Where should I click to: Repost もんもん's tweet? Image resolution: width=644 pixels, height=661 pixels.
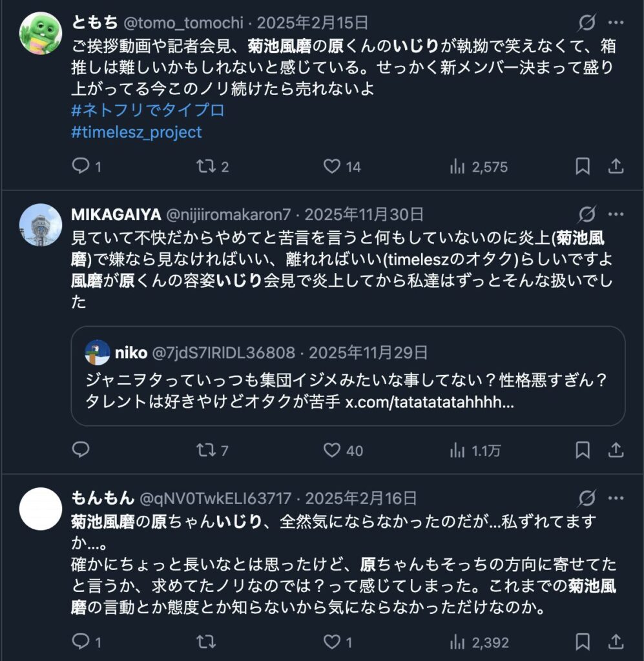tap(207, 642)
